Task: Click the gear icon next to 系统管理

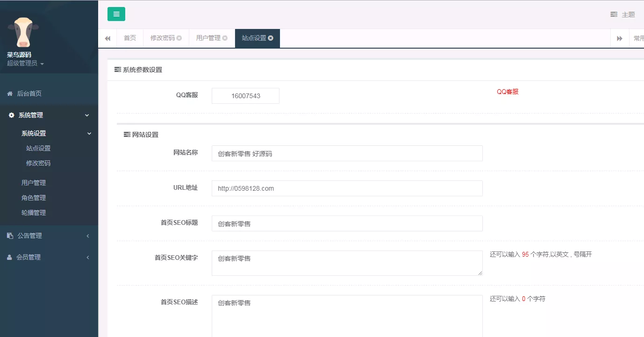Action: tap(10, 115)
